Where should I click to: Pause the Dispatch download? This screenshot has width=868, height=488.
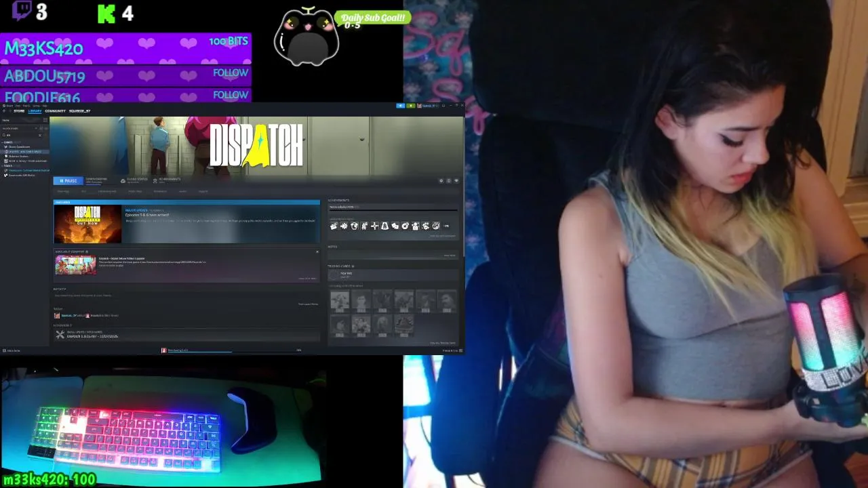pos(68,181)
